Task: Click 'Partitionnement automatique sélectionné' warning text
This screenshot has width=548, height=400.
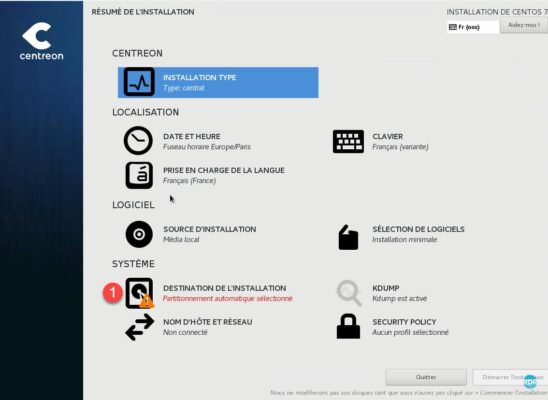Action: click(228, 299)
